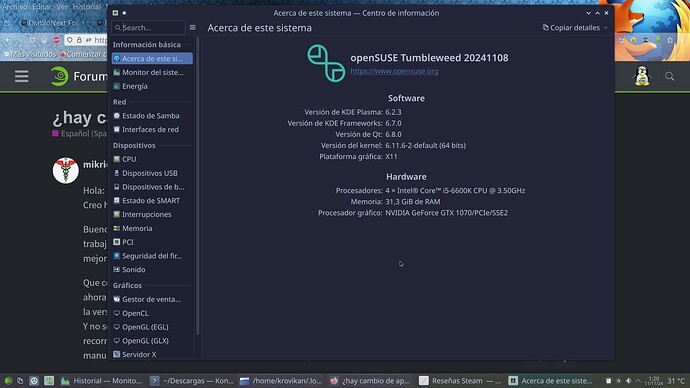
Task: Expand the system tray hidden icons arrow
Action: [x=638, y=381]
